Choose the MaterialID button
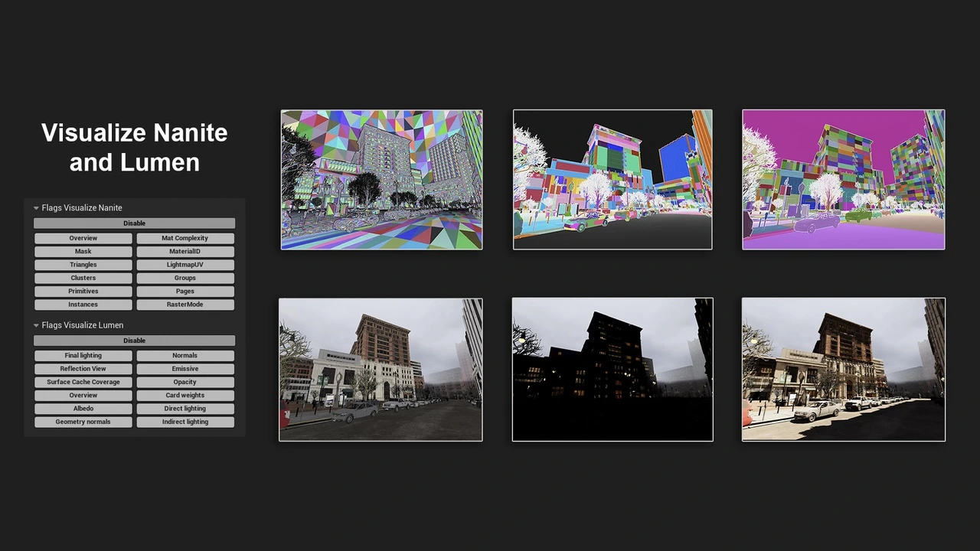The height and width of the screenshot is (551, 980). [x=185, y=251]
